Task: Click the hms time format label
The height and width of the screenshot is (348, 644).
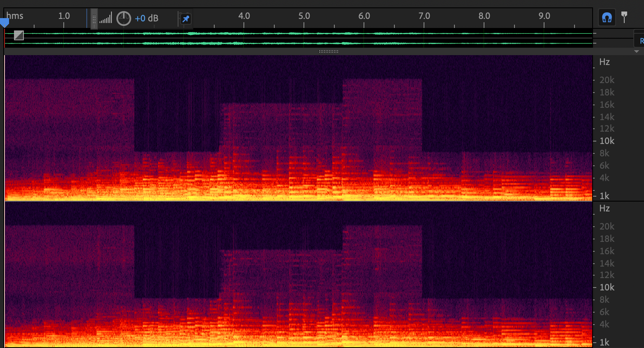Action: pos(15,16)
